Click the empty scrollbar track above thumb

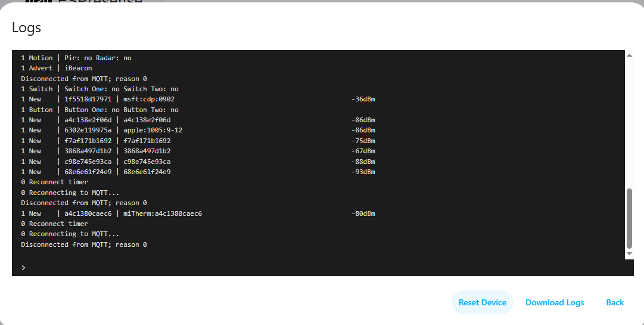tap(629, 119)
